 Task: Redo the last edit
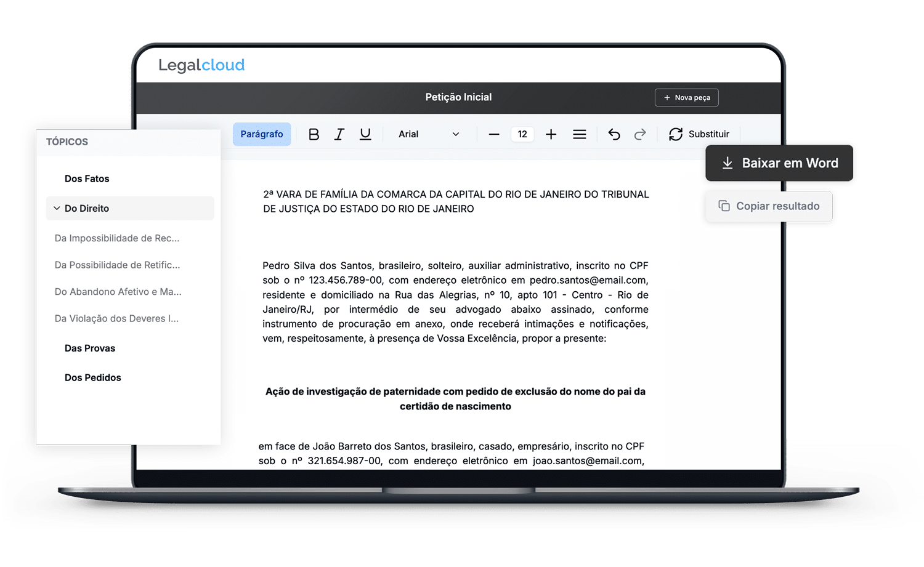[640, 134]
